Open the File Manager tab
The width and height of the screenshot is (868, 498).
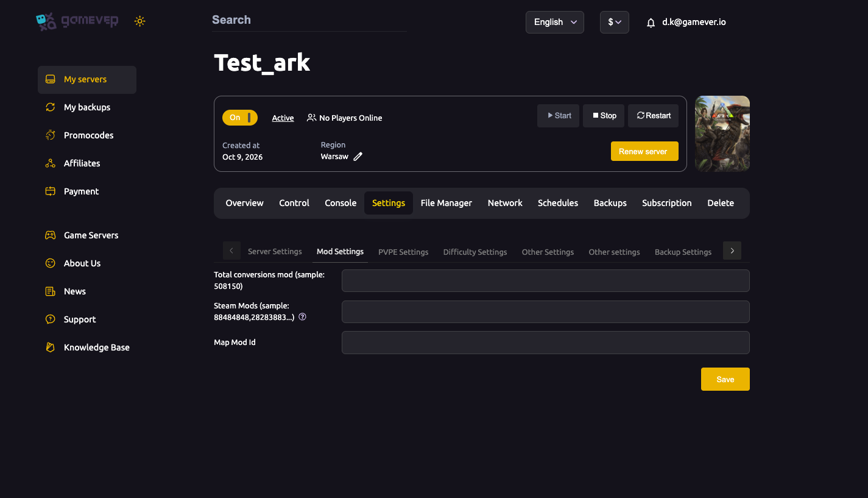tap(446, 203)
